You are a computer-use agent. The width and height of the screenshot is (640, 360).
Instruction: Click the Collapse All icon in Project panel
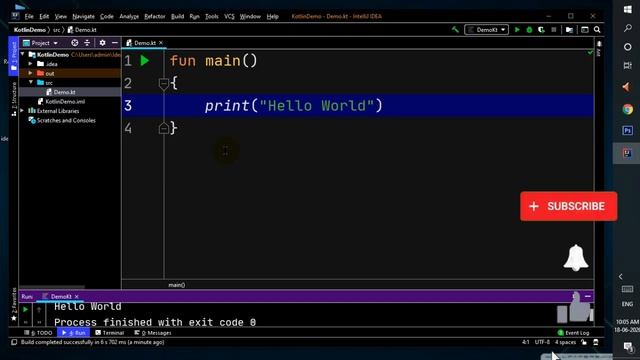click(x=87, y=43)
